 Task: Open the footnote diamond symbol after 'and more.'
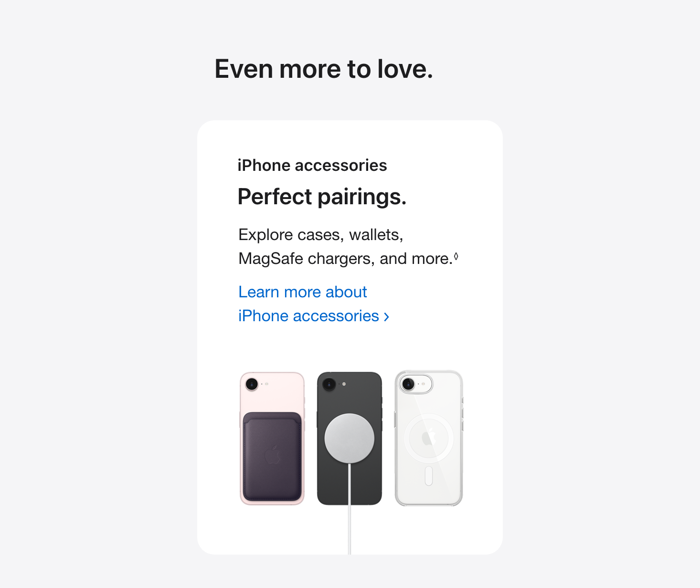click(456, 257)
